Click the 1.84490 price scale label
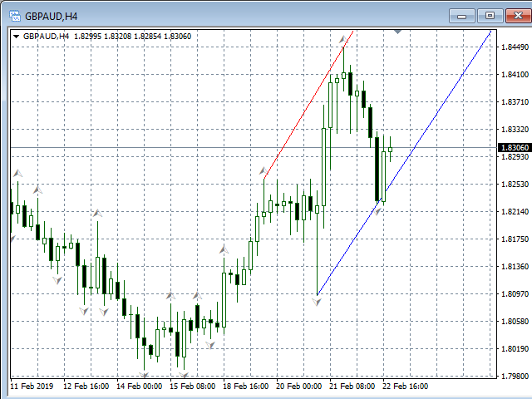This screenshot has width=532, height=399. [515, 47]
